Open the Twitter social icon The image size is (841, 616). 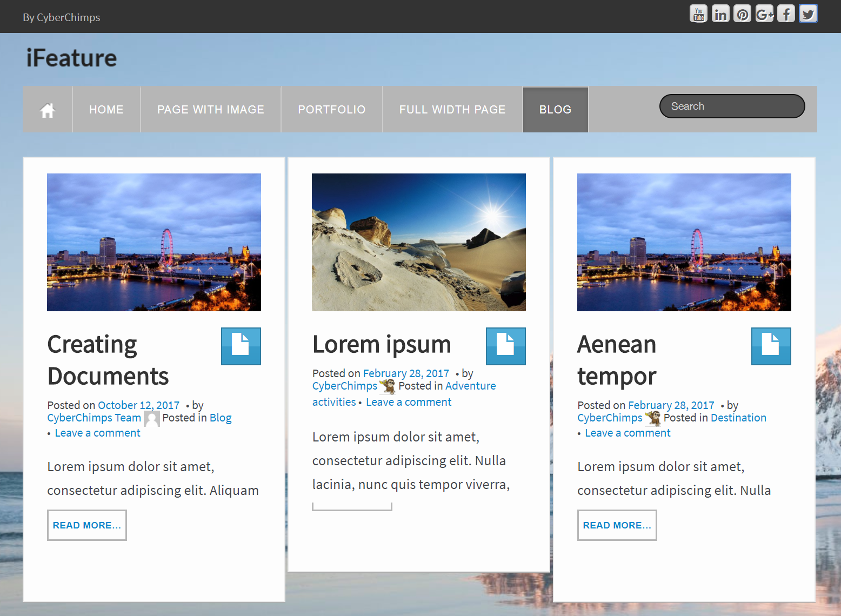point(808,14)
